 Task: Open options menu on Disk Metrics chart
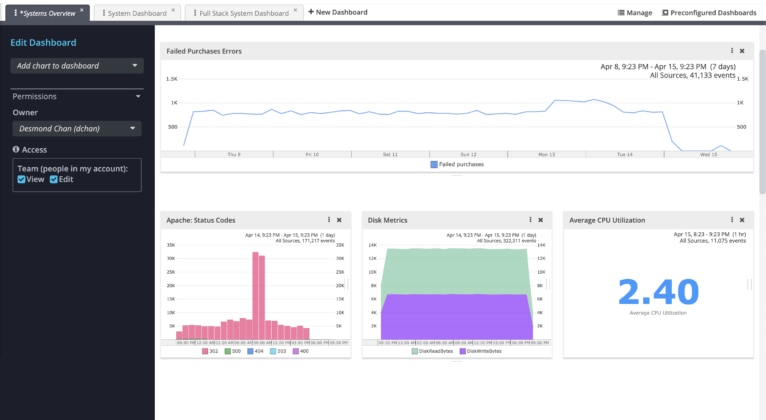coord(531,219)
